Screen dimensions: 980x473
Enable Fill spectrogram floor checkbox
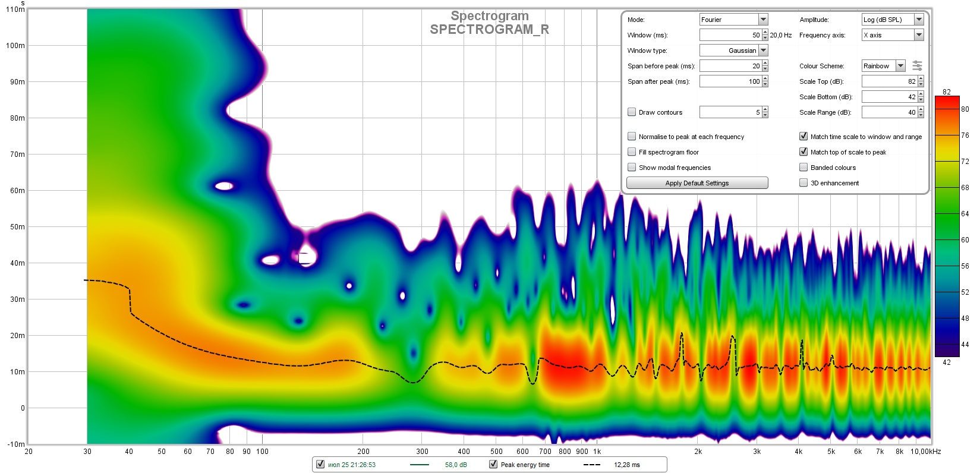632,152
